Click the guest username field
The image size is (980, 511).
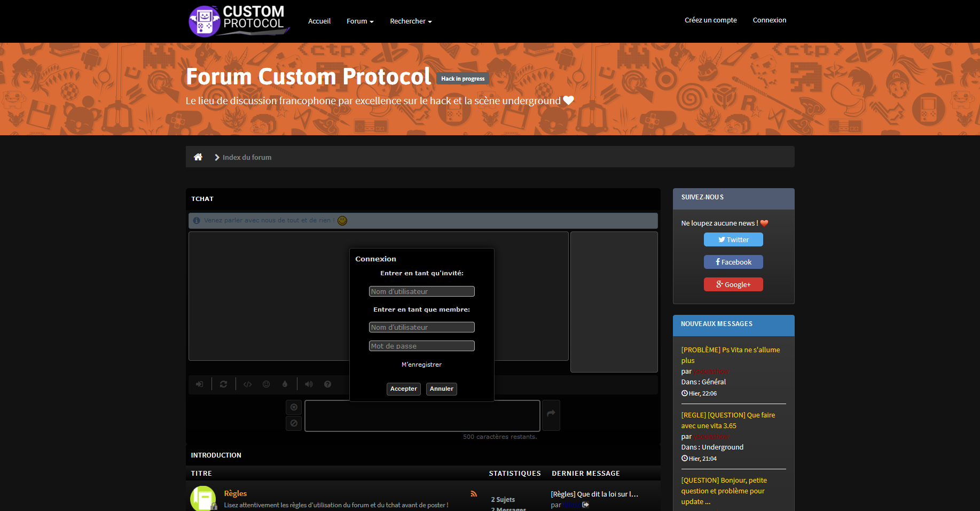tap(422, 291)
